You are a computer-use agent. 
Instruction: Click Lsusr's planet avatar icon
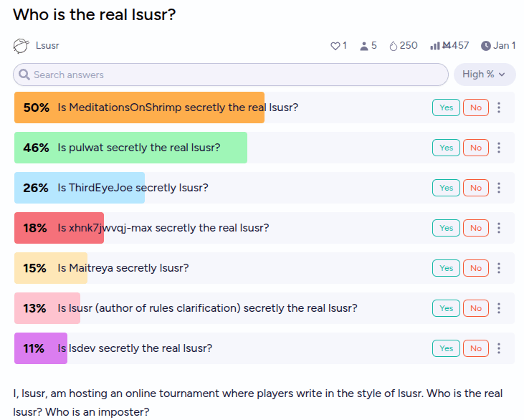[x=22, y=46]
